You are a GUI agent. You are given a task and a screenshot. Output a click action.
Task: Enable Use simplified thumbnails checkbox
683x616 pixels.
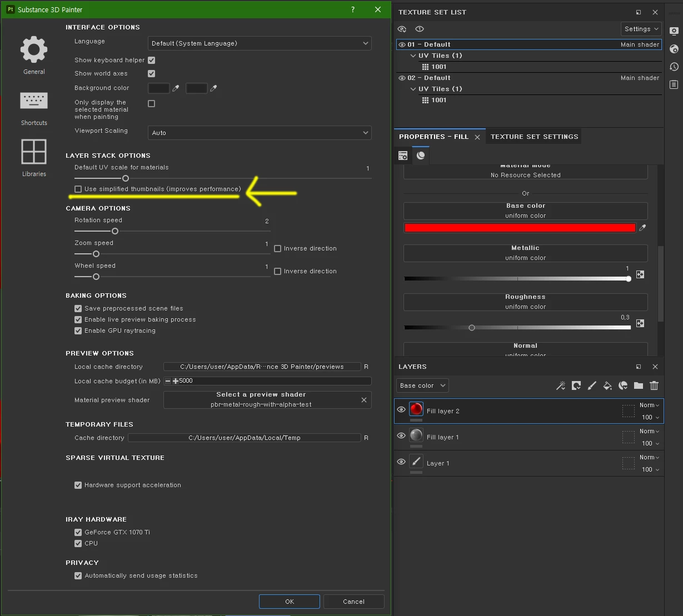78,189
